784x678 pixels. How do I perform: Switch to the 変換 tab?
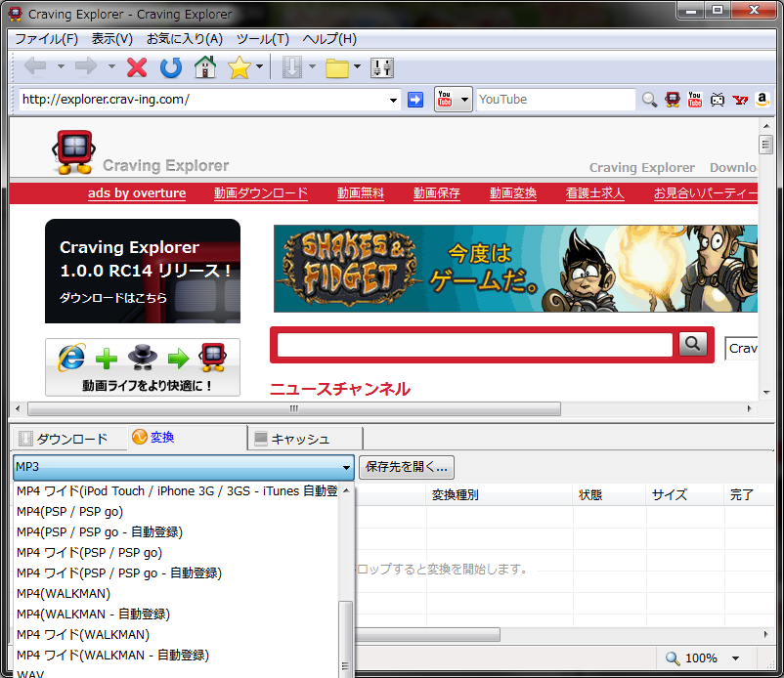click(187, 437)
